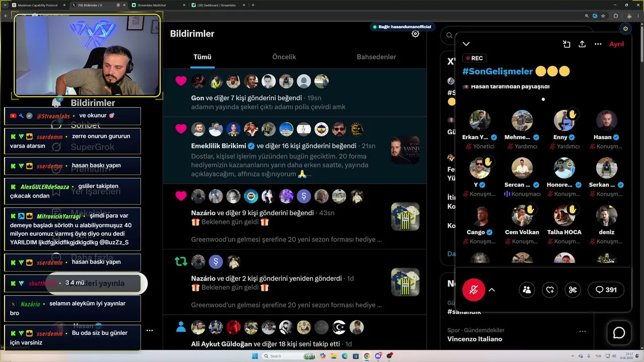The height and width of the screenshot is (362, 644).
Task: Switch to the Öncelik tab
Action: (x=284, y=57)
